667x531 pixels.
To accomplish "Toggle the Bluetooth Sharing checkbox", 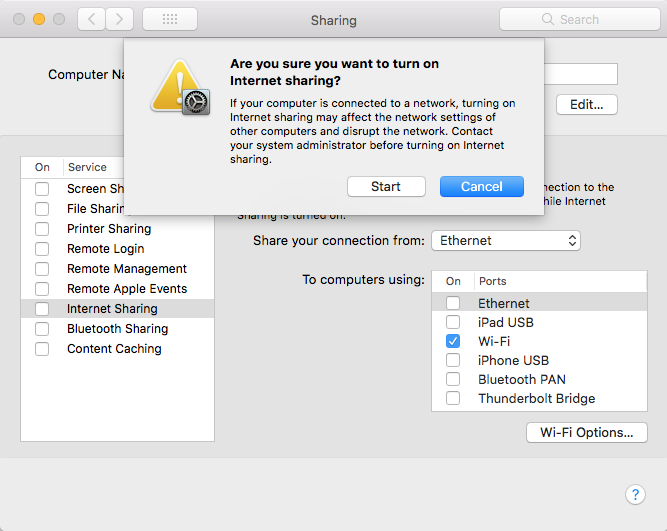I will point(42,329).
